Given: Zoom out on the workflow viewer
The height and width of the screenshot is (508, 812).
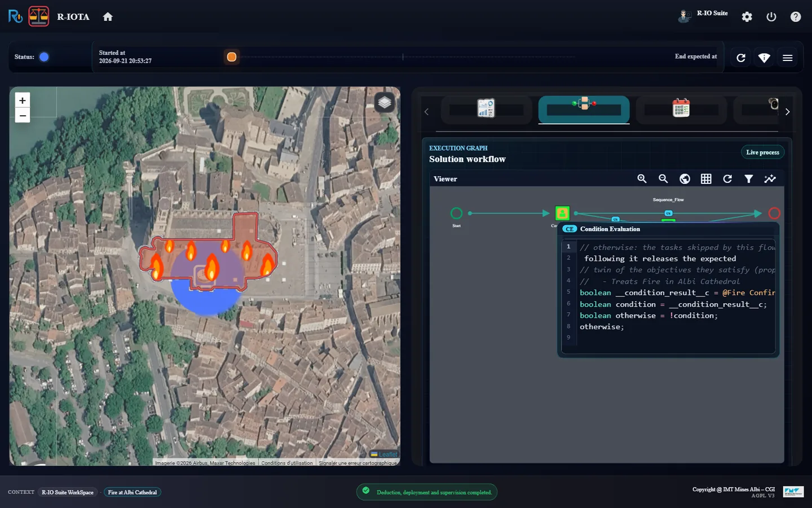Looking at the screenshot, I should [x=663, y=179].
